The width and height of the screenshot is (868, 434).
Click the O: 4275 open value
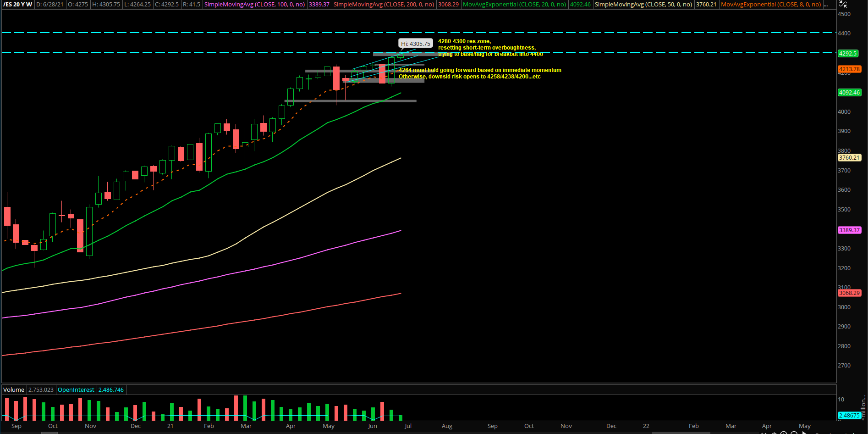78,4
